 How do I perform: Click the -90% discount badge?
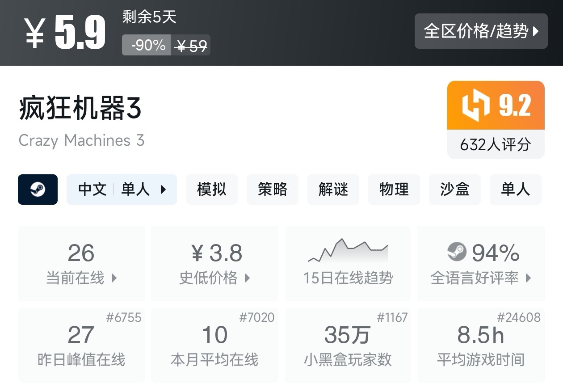pos(146,45)
